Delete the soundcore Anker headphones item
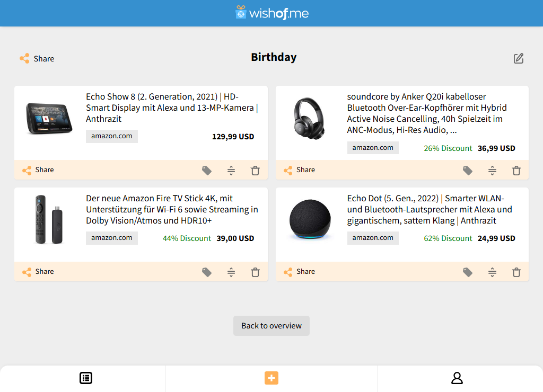Viewport: 543px width, 392px height. (x=516, y=170)
